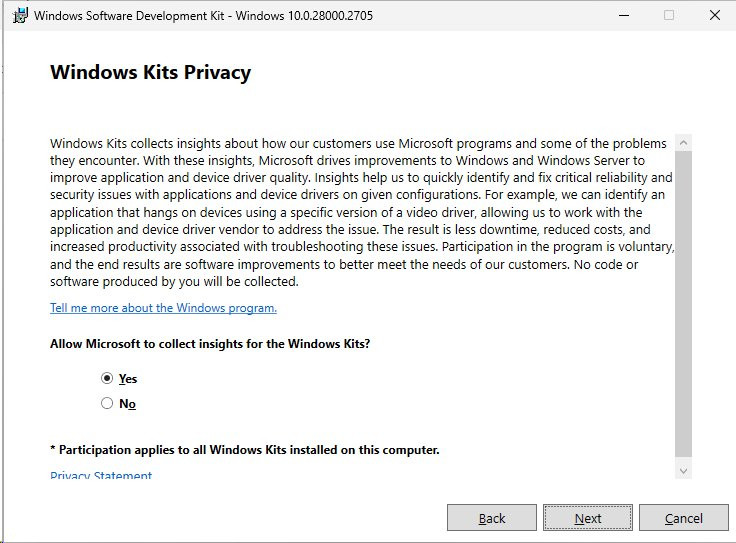The image size is (736, 543).
Task: Click the window title 'Windows Software Development Kit'
Action: pos(203,15)
